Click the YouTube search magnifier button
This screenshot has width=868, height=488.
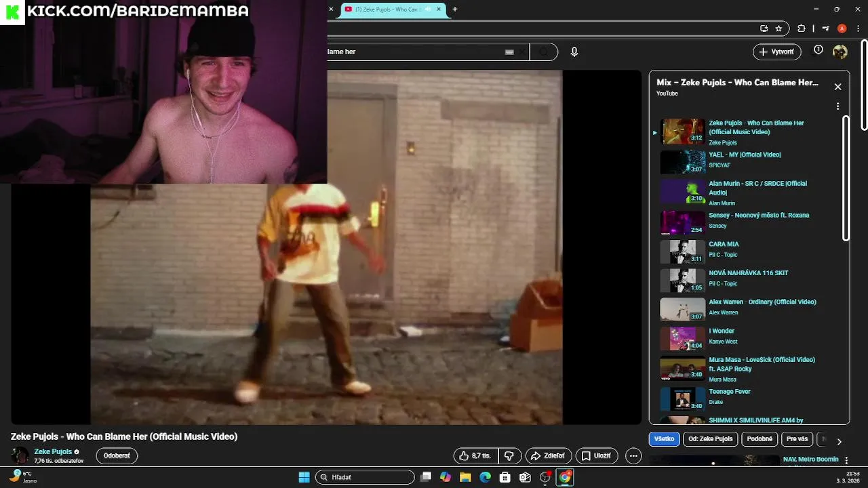pos(544,52)
